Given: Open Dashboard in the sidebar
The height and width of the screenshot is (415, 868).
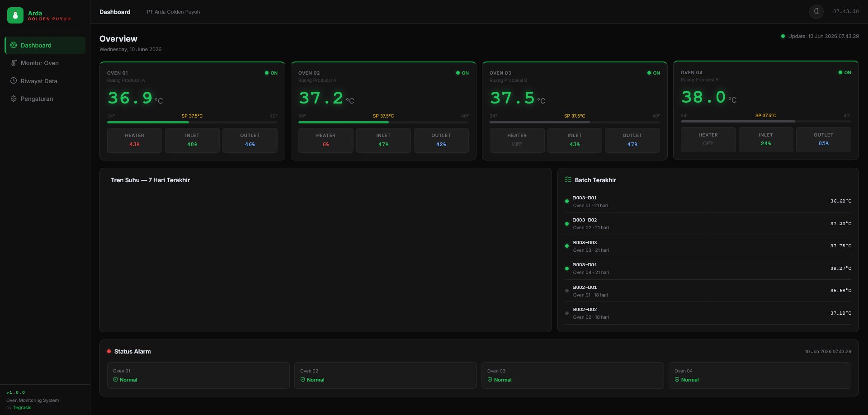Looking at the screenshot, I should (x=45, y=45).
